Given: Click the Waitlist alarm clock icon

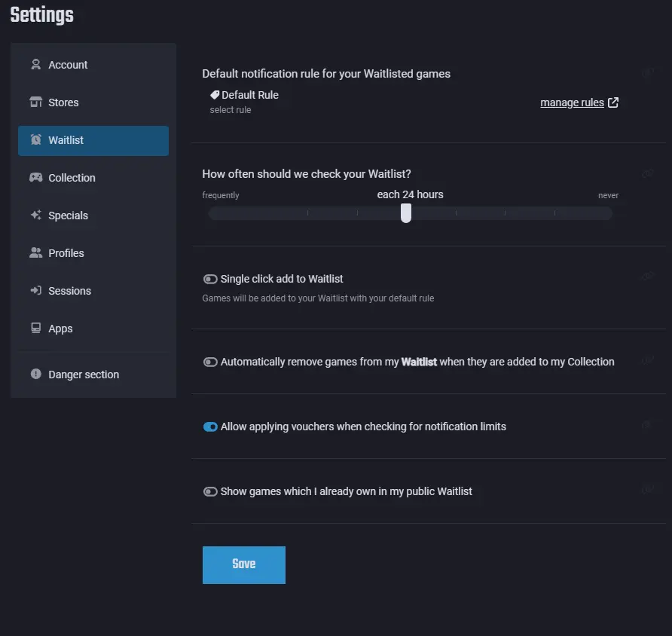Looking at the screenshot, I should (x=36, y=139).
